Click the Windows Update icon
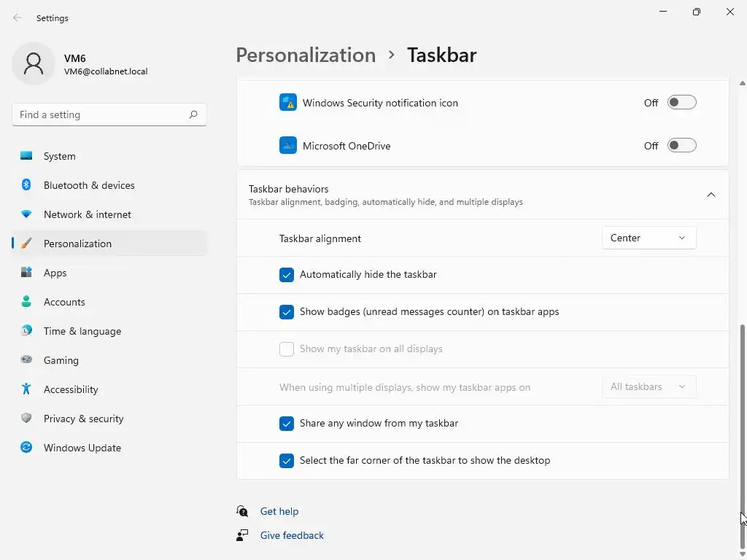 tap(26, 448)
